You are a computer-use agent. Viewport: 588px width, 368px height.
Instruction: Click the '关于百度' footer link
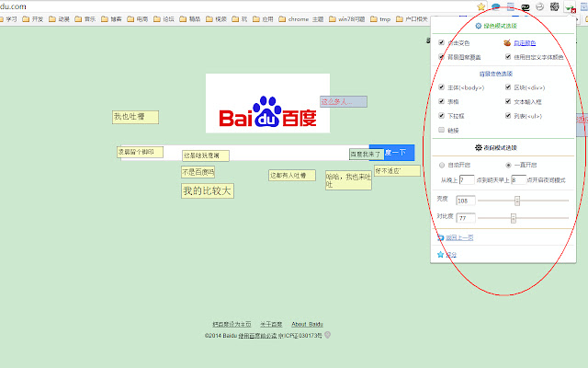coord(271,324)
